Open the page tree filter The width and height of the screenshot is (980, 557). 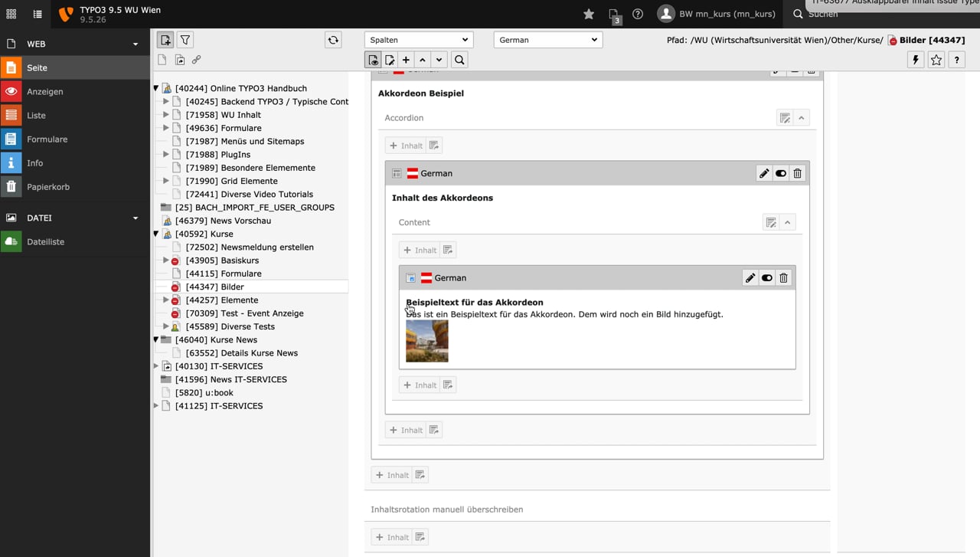click(185, 40)
